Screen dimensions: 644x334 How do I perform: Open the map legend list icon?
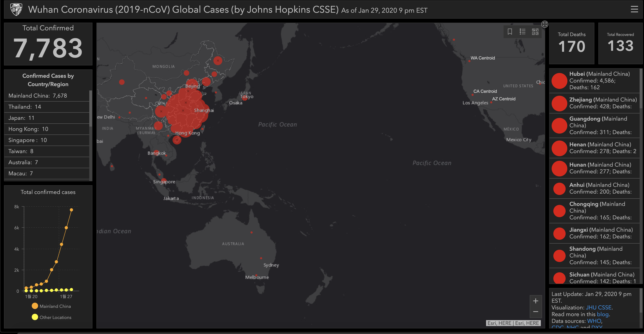pyautogui.click(x=523, y=32)
